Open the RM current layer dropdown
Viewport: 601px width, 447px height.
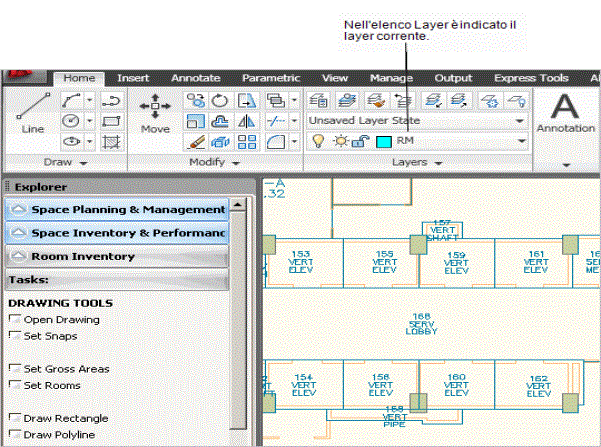522,141
